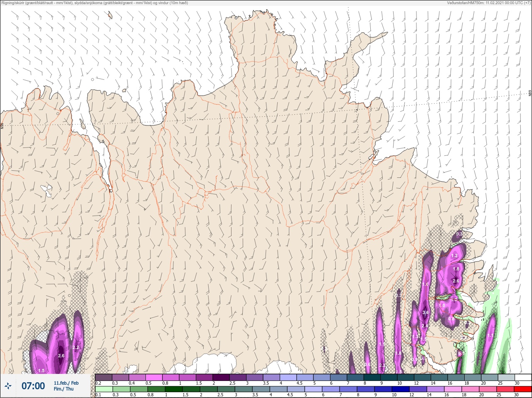The image size is (532, 398).
Task: Pick the palest green lower legend swatch between 0.1 and 0.3
Action: [x=104, y=389]
